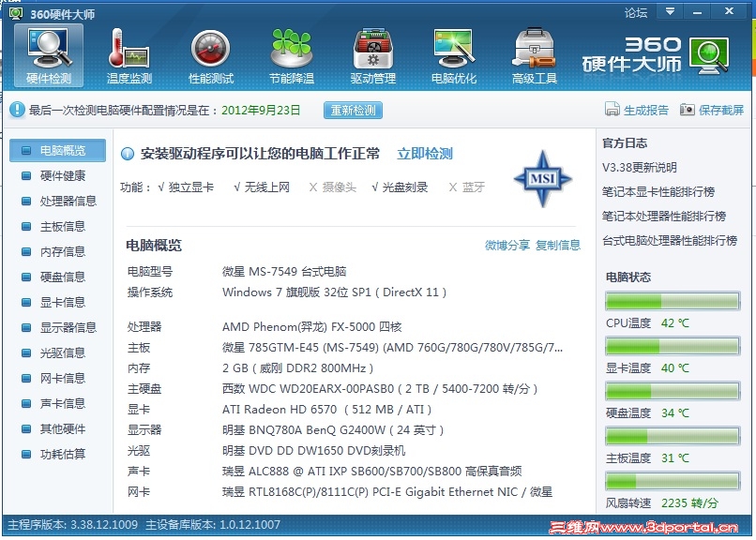The width and height of the screenshot is (756, 540).
Task: Click the 瑞昱 ALC888 sound card text
Action: [x=371, y=472]
